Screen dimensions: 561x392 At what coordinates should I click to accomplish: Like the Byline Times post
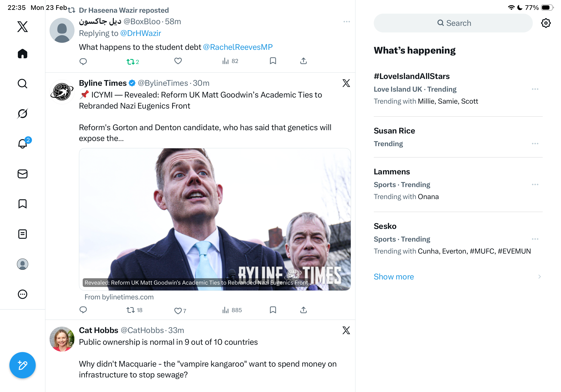tap(178, 311)
